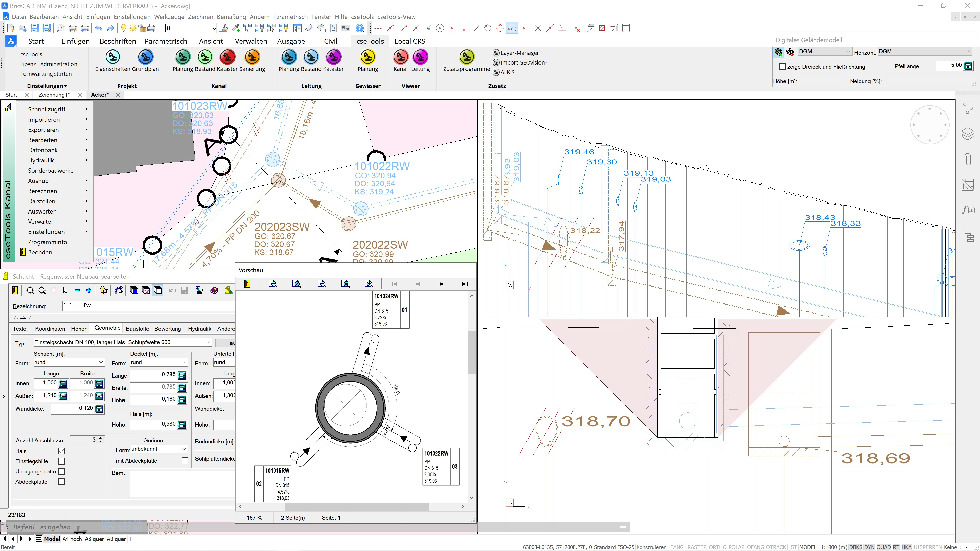Toggle POLAR in status bar
This screenshot has width=980, height=551.
click(737, 547)
